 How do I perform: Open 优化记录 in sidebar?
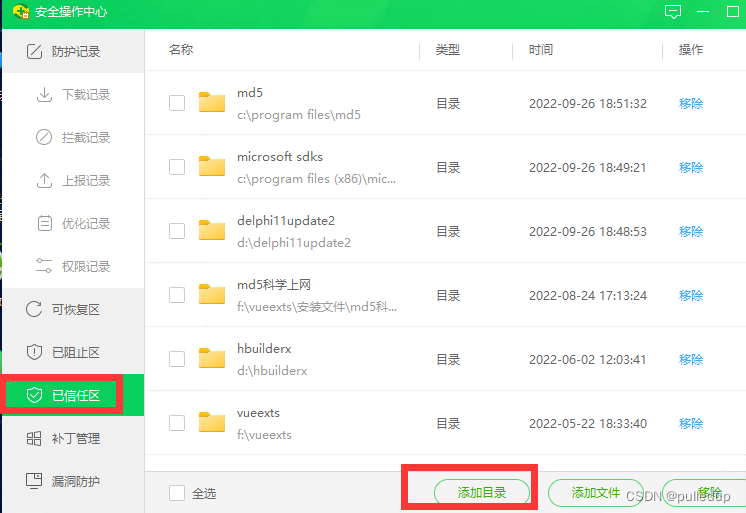[x=73, y=223]
